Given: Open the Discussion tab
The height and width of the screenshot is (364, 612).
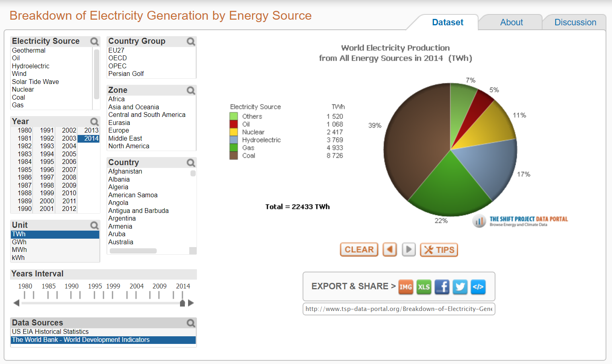Looking at the screenshot, I should point(575,22).
